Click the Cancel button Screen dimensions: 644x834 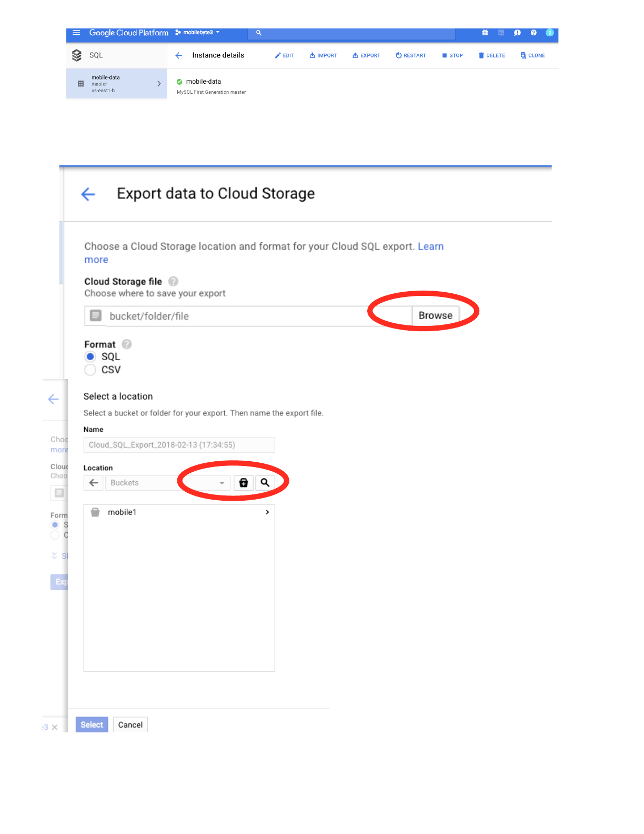130,725
